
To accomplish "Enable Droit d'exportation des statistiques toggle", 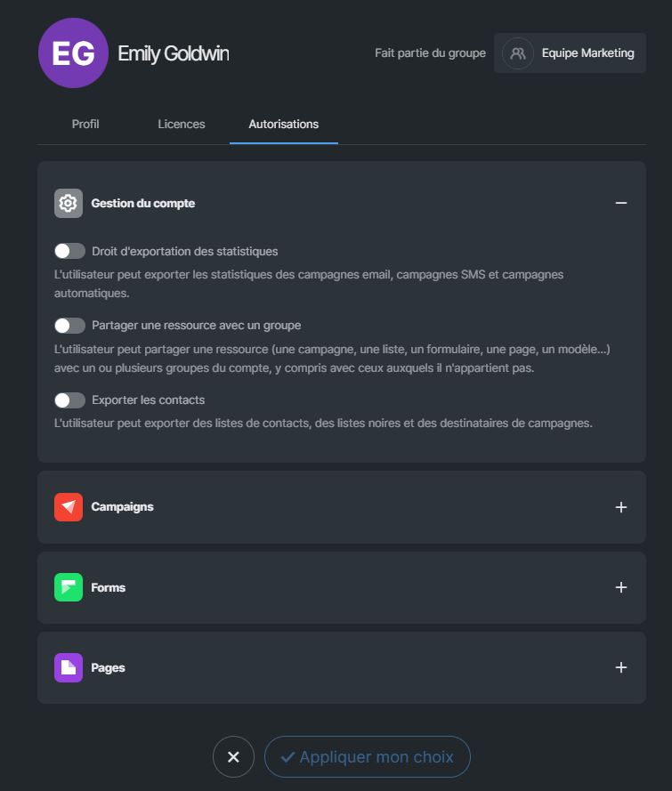I will point(69,251).
